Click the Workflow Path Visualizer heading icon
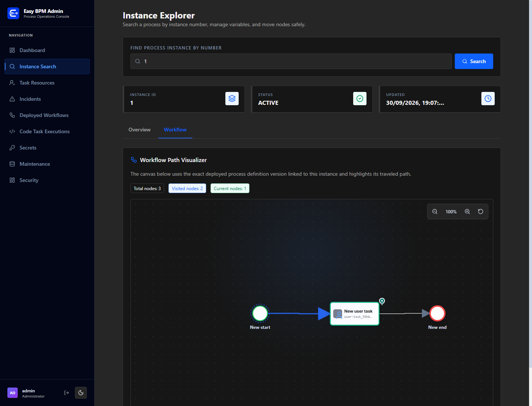 pos(134,160)
